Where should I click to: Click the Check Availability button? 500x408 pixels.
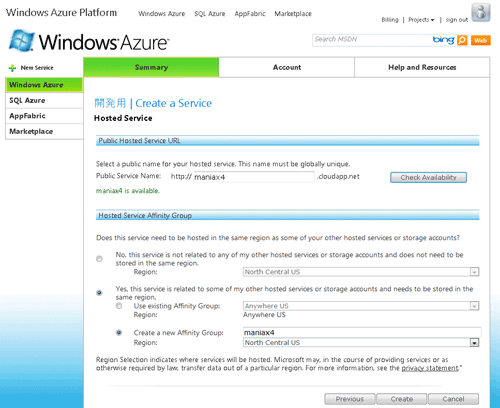428,177
